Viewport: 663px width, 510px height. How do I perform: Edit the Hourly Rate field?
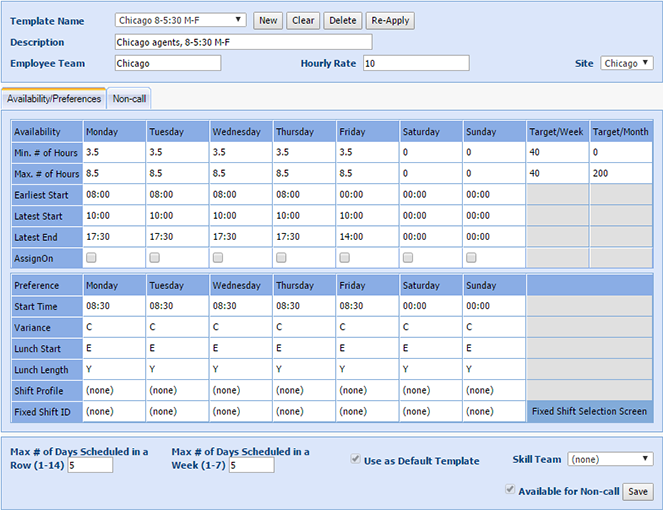(x=415, y=63)
